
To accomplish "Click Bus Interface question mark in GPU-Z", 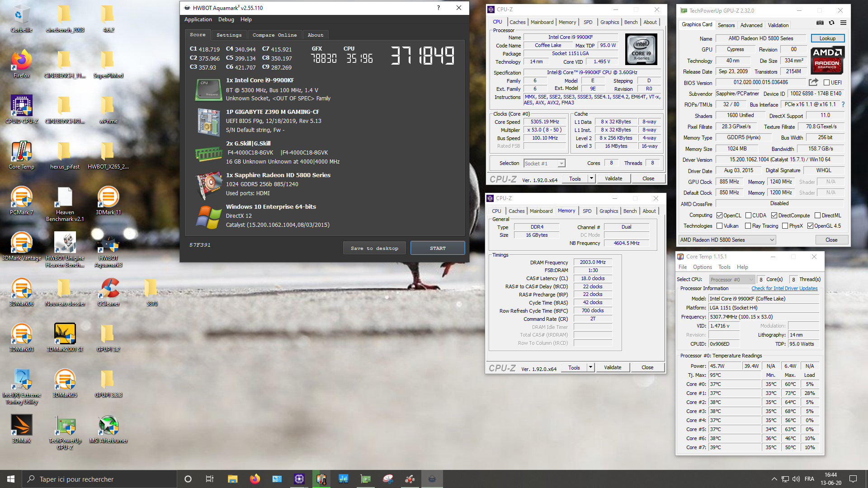I will tap(843, 104).
